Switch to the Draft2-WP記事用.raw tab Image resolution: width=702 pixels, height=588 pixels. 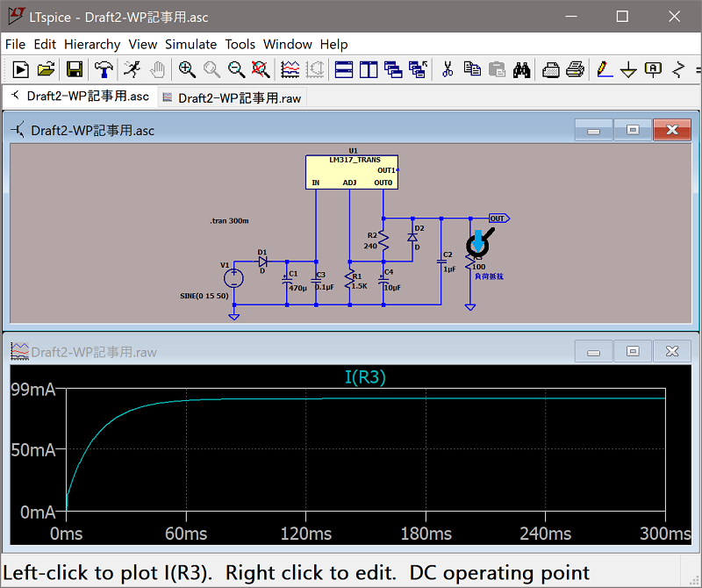pyautogui.click(x=233, y=98)
